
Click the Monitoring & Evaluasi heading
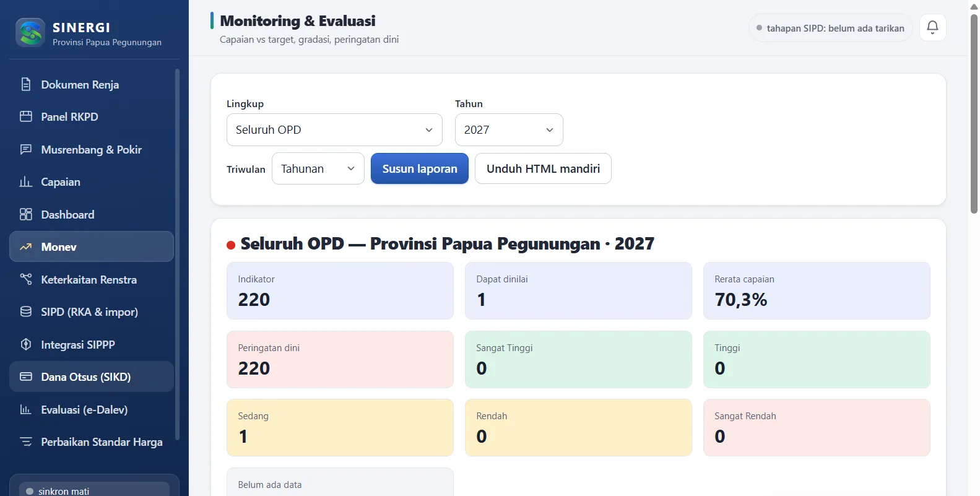(298, 21)
